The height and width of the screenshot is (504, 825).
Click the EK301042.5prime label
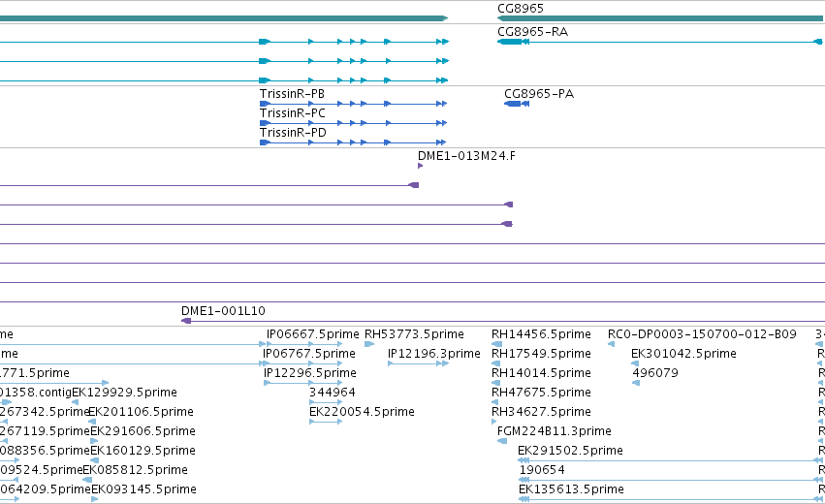[683, 354]
